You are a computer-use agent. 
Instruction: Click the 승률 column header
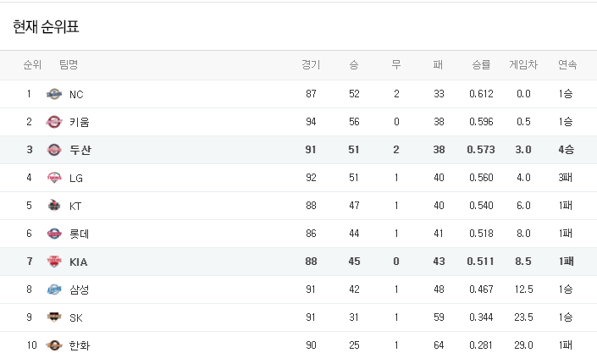(x=481, y=64)
